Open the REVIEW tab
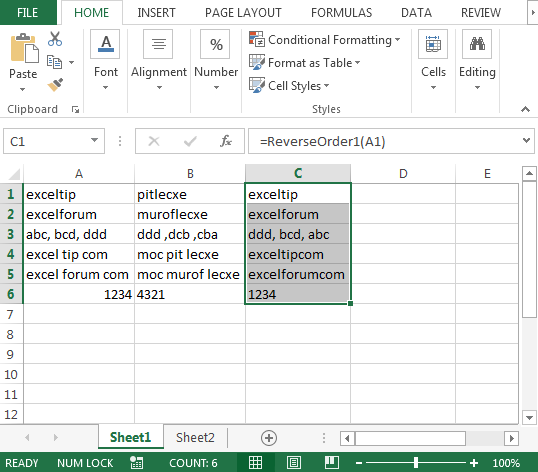The width and height of the screenshot is (538, 472). tap(481, 13)
